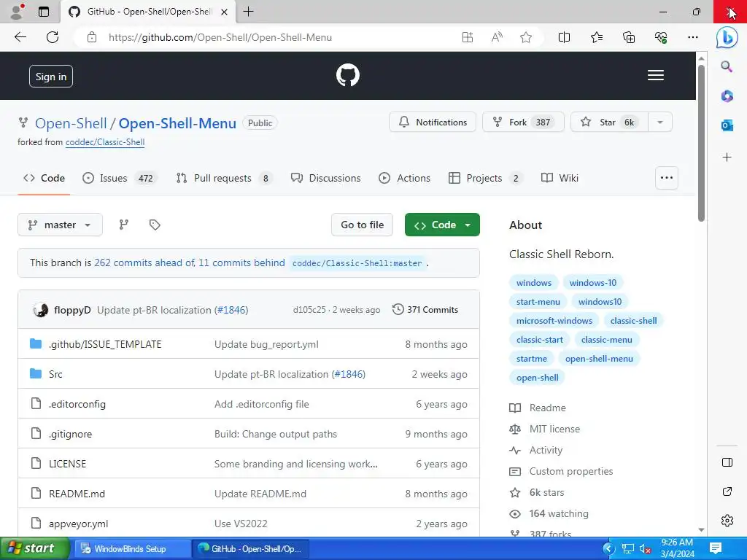The width and height of the screenshot is (747, 560).
Task: View site information lock icon
Action: point(92,37)
